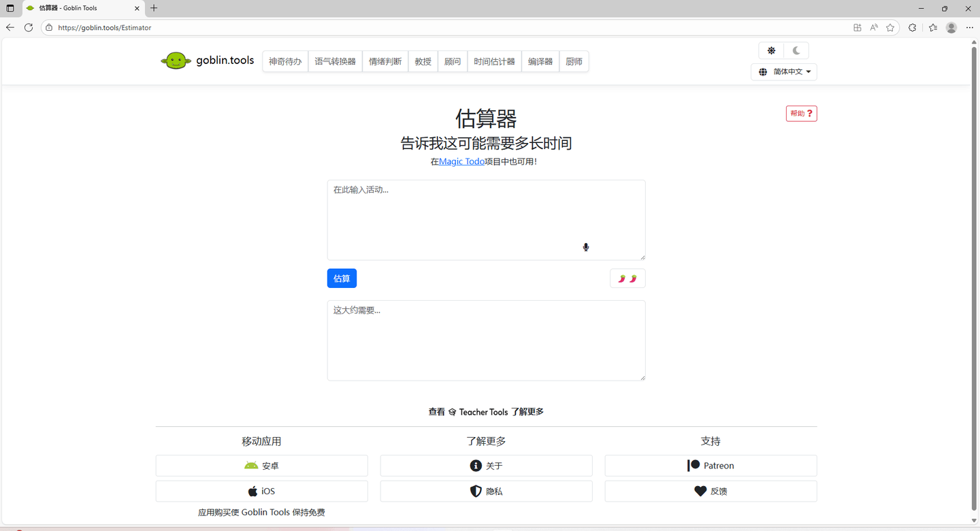The height and width of the screenshot is (531, 980).
Task: Open the 安卓 Android app button
Action: [261, 466]
